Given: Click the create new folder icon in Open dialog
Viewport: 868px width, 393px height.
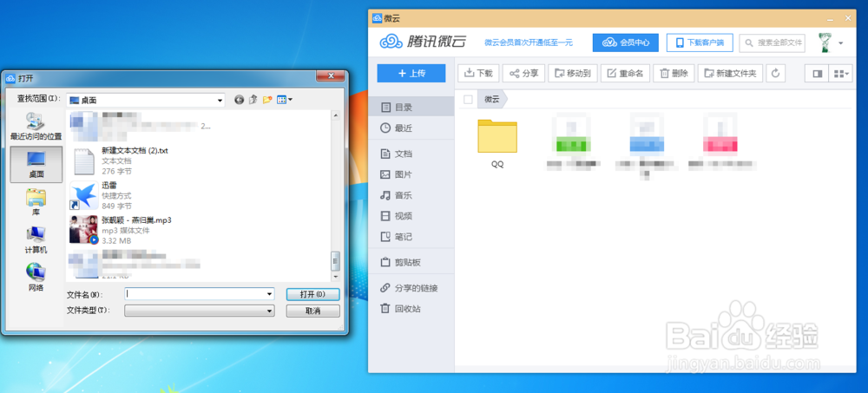Looking at the screenshot, I should click(x=267, y=100).
